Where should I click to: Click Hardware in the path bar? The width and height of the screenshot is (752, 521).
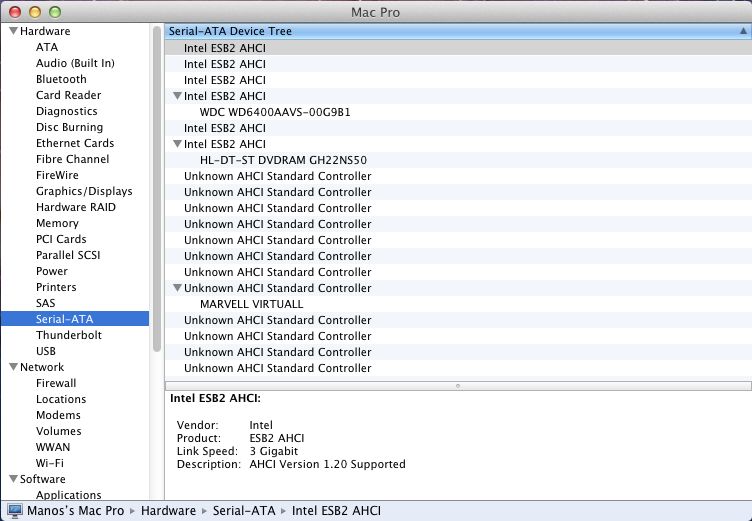click(168, 511)
